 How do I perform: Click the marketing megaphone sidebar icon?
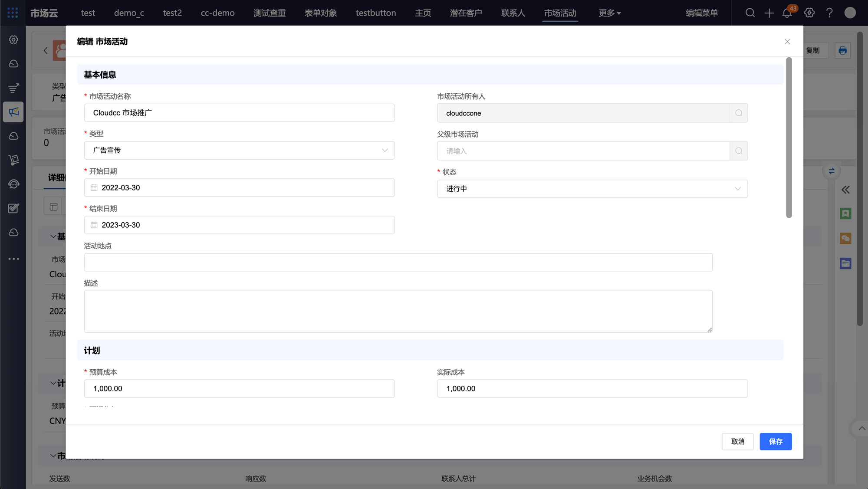[x=13, y=112]
